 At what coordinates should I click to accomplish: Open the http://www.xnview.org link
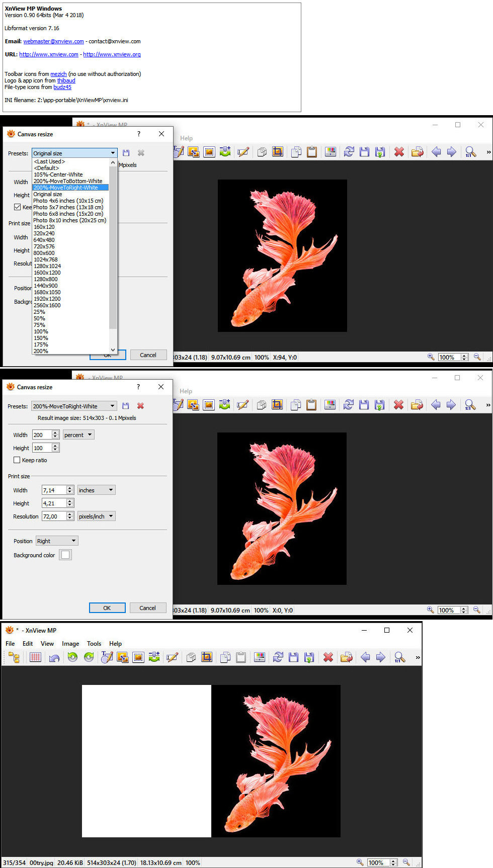click(112, 54)
